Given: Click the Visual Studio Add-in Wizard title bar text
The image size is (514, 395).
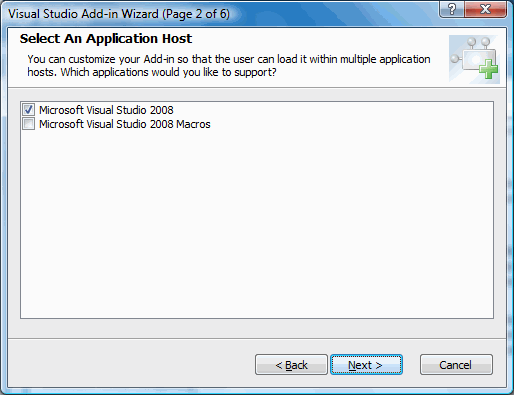Looking at the screenshot, I should (x=83, y=14).
